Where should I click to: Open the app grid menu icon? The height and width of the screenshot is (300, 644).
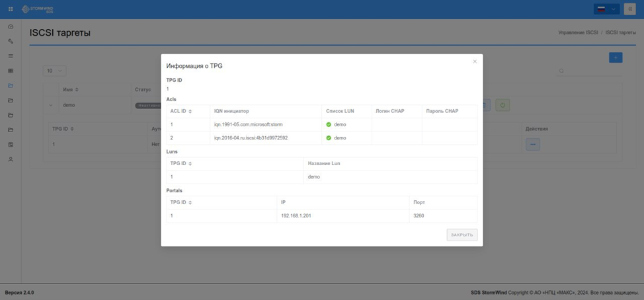coord(11,9)
